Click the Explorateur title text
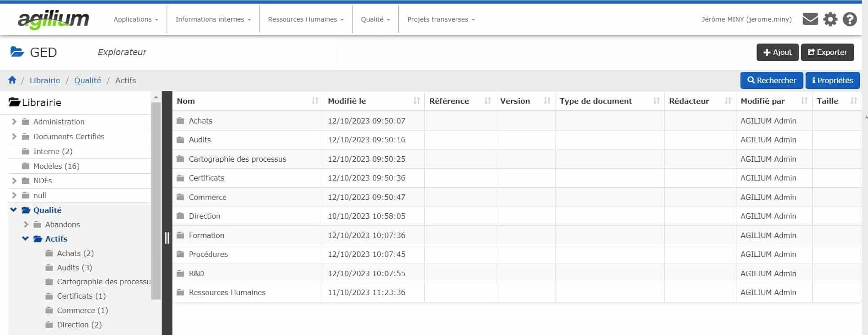This screenshot has height=335, width=868. coord(122,52)
